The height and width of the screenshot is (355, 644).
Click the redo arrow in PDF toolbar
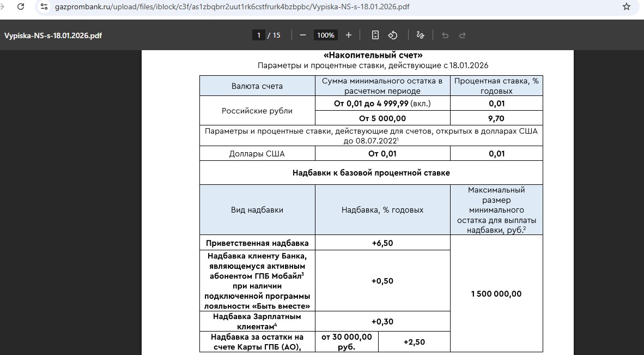463,35
